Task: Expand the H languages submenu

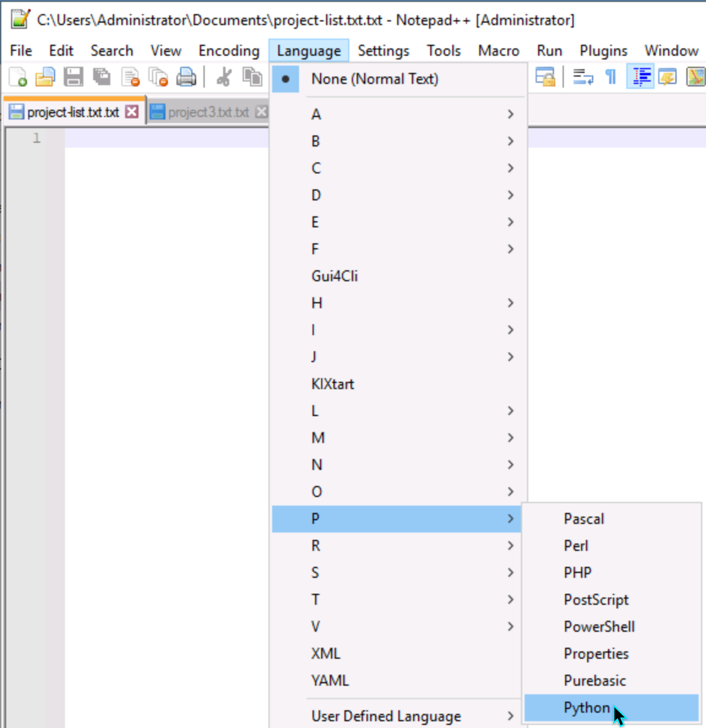Action: 398,303
